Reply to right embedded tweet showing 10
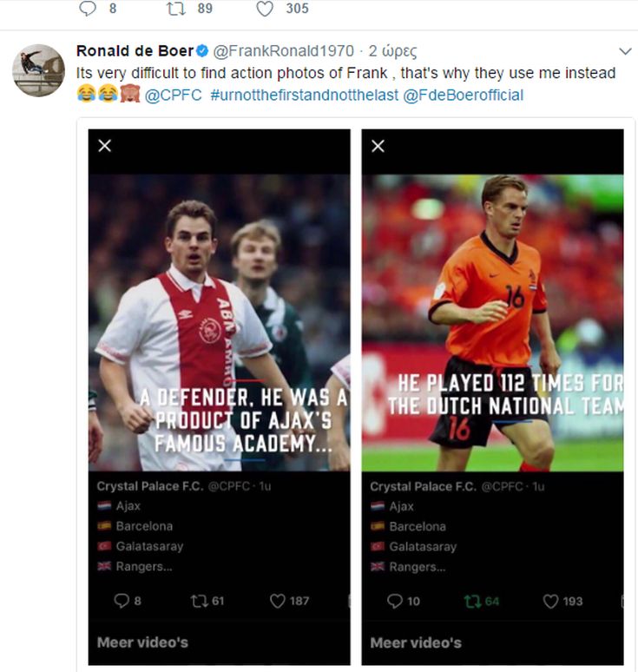638x672 pixels. tap(394, 601)
